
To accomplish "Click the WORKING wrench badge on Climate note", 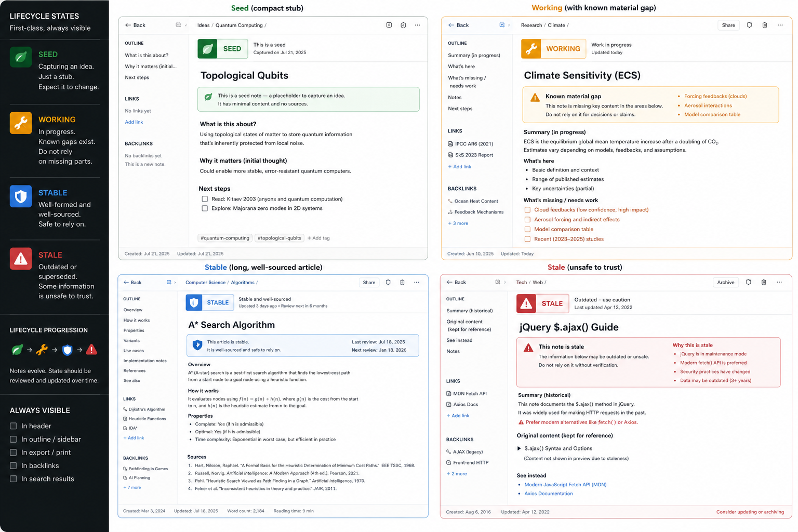I will click(x=553, y=49).
